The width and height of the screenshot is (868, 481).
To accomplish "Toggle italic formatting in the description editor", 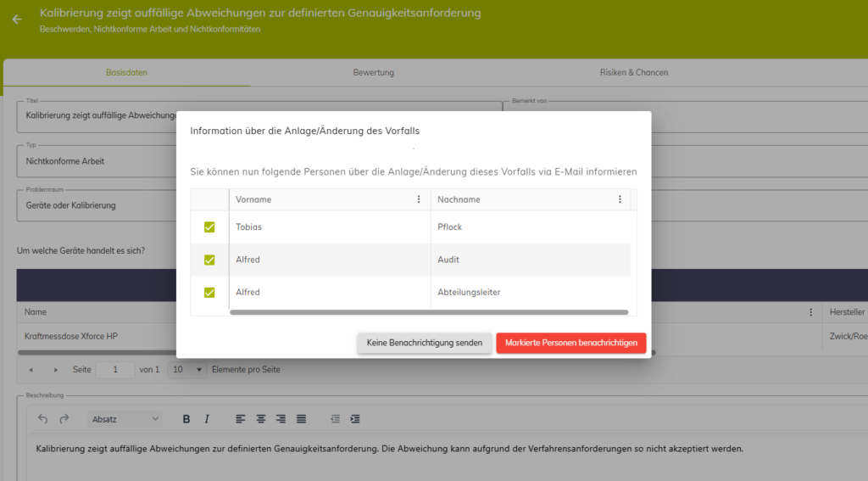I will tap(206, 419).
